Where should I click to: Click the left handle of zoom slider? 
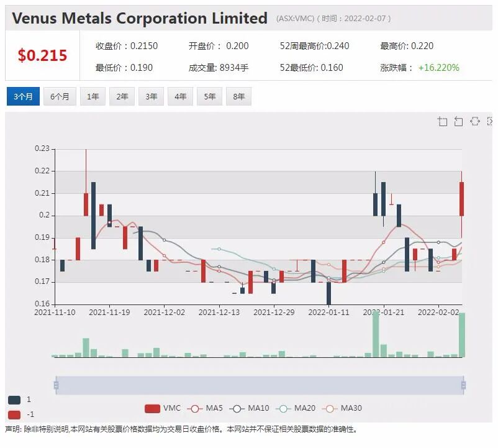coord(57,385)
